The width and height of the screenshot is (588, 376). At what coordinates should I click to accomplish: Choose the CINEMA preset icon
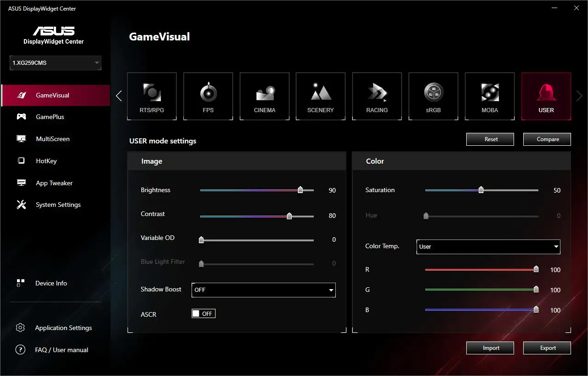tap(264, 96)
